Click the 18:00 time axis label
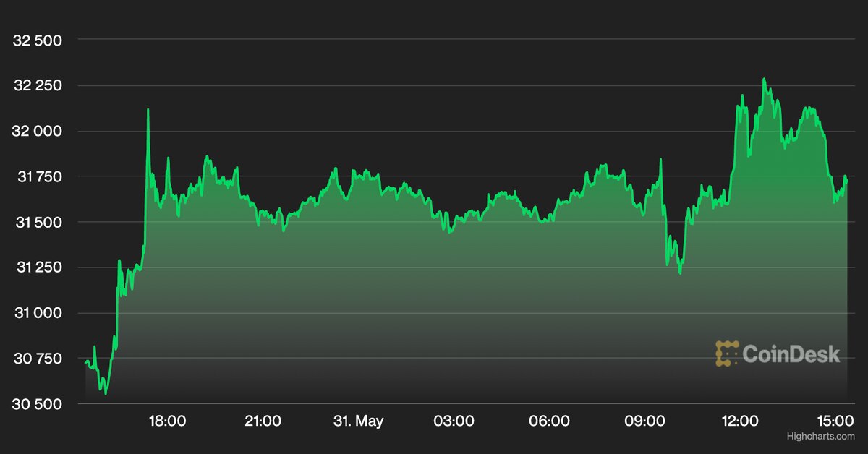 pyautogui.click(x=167, y=421)
